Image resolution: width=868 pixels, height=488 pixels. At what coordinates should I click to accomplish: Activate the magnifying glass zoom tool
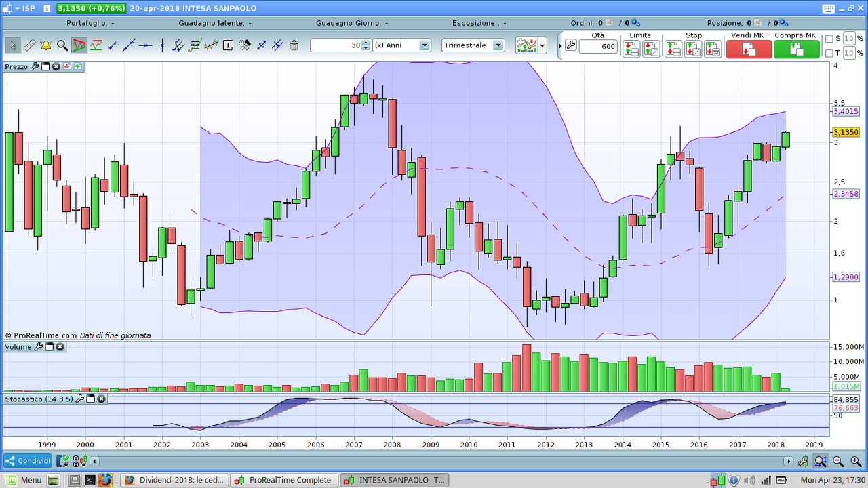click(x=62, y=45)
